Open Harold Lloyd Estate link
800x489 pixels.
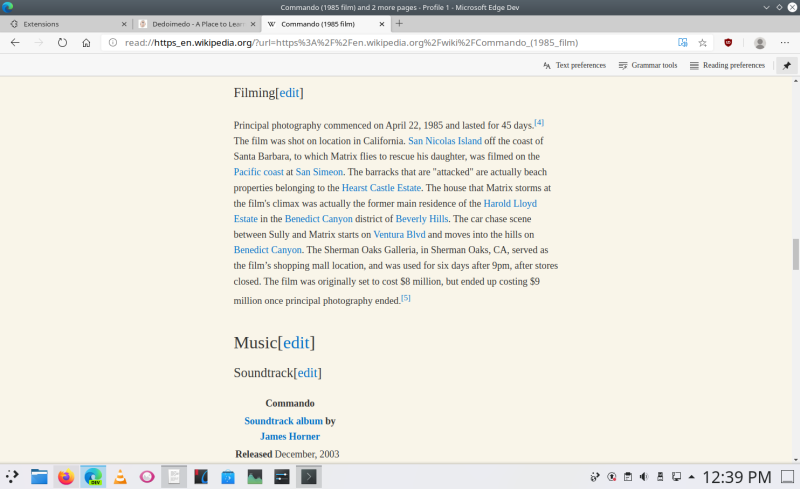[510, 203]
